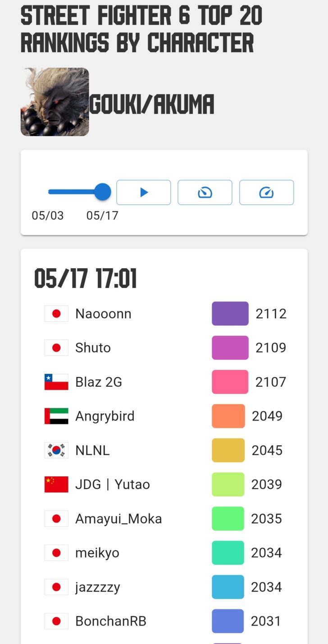Click the light-blue swatch for jazzzzy
The image size is (328, 644).
[228, 587]
